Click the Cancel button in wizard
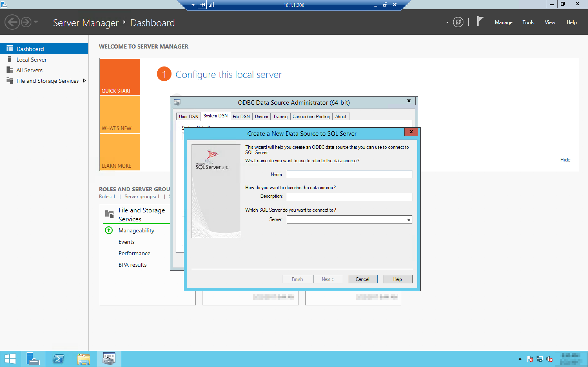 tap(362, 279)
